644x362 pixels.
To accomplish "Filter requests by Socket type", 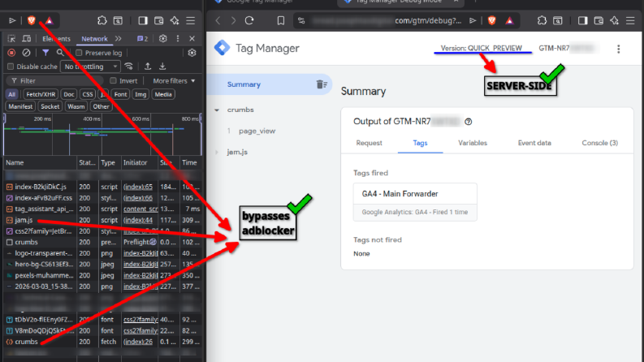I will click(x=50, y=106).
